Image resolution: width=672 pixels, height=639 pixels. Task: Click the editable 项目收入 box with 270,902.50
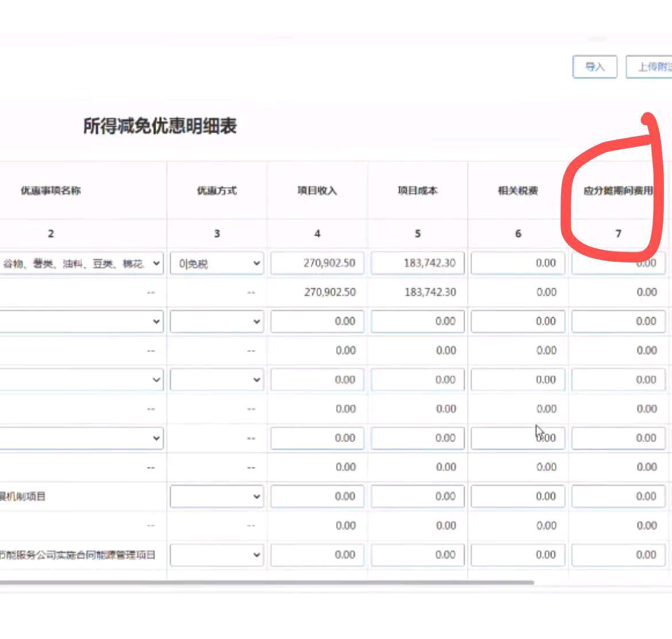click(x=317, y=264)
